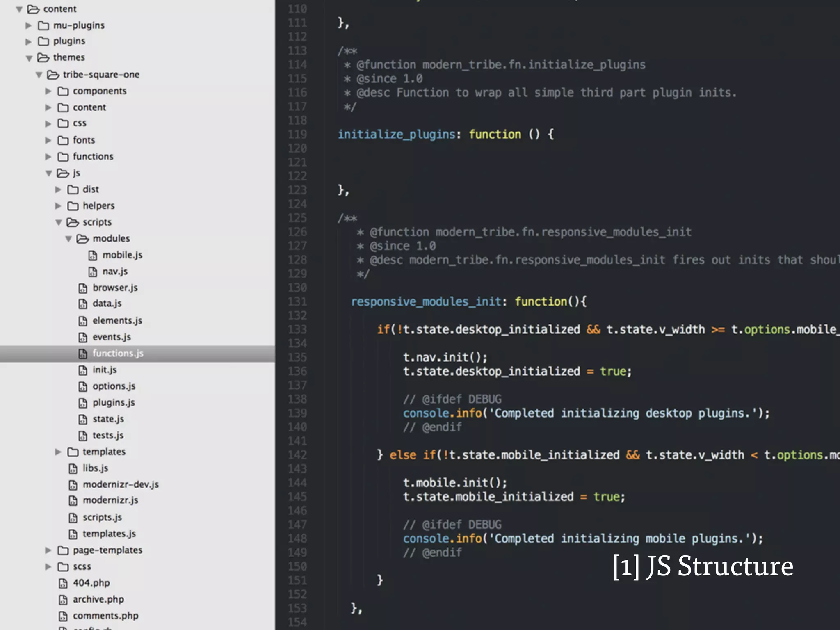Expand the templates folder arrow
Viewport: 840px width, 630px height.
[58, 452]
